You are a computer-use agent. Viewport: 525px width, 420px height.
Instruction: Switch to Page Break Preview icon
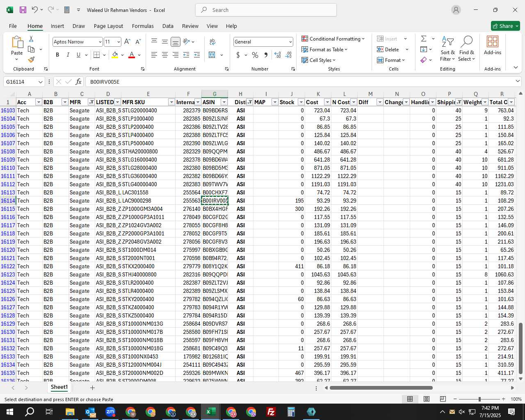443,399
